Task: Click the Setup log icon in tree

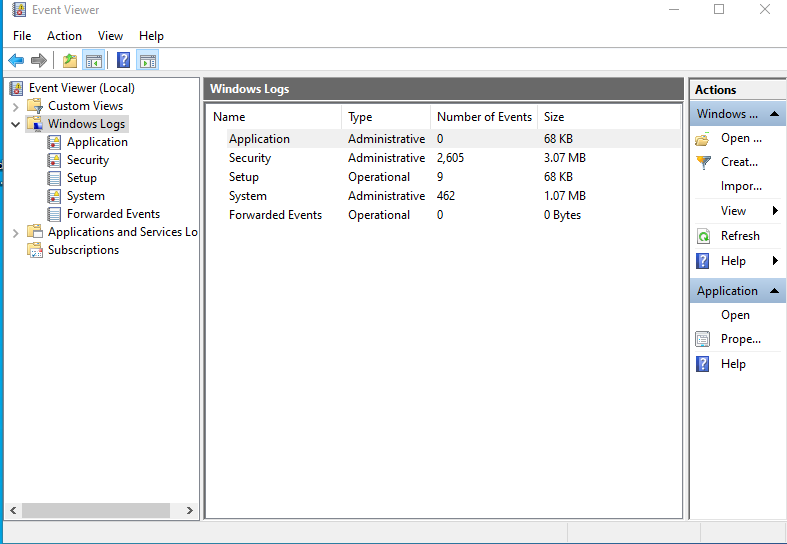Action: coord(54,178)
